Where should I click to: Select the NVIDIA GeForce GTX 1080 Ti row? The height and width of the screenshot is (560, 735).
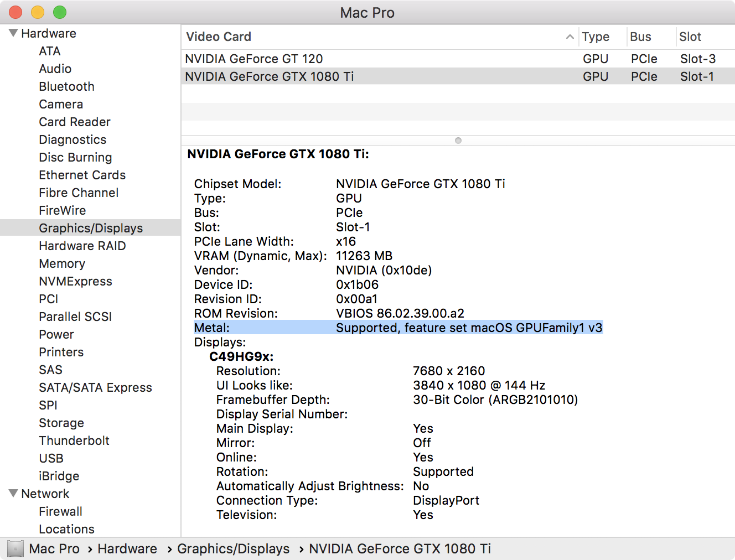(x=458, y=76)
